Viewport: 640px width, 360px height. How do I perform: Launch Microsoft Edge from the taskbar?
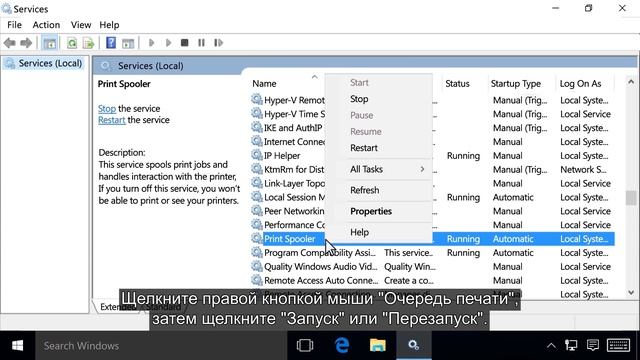pyautogui.click(x=342, y=346)
